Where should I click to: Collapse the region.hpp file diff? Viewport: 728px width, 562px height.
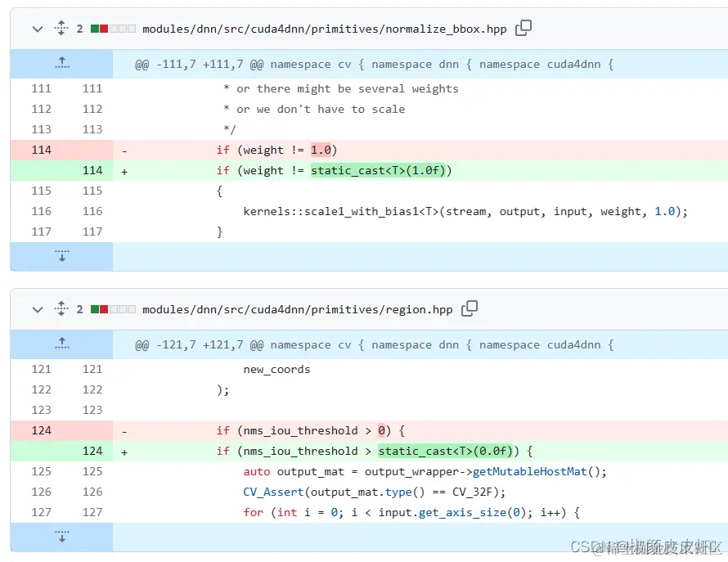coord(38,310)
